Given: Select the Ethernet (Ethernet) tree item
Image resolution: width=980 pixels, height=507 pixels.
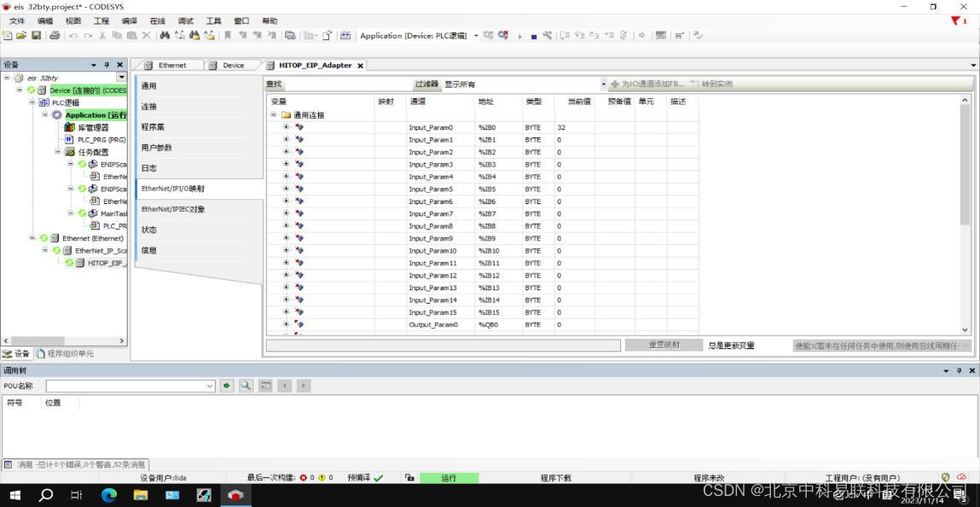Looking at the screenshot, I should [92, 238].
